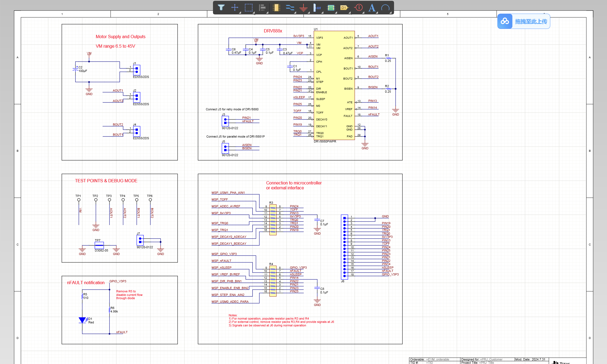Viewport: 607px width, 364px height.
Task: Select the yellow D1 port tool
Action: (x=344, y=8)
